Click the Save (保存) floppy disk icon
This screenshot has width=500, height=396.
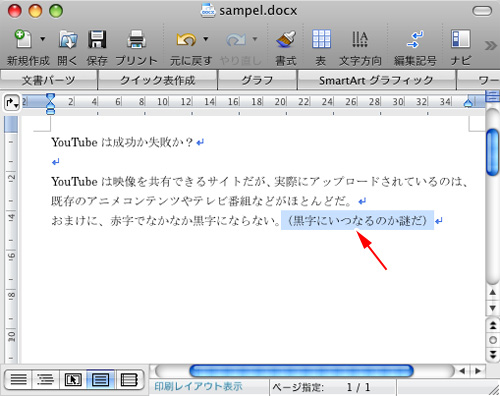(x=97, y=39)
